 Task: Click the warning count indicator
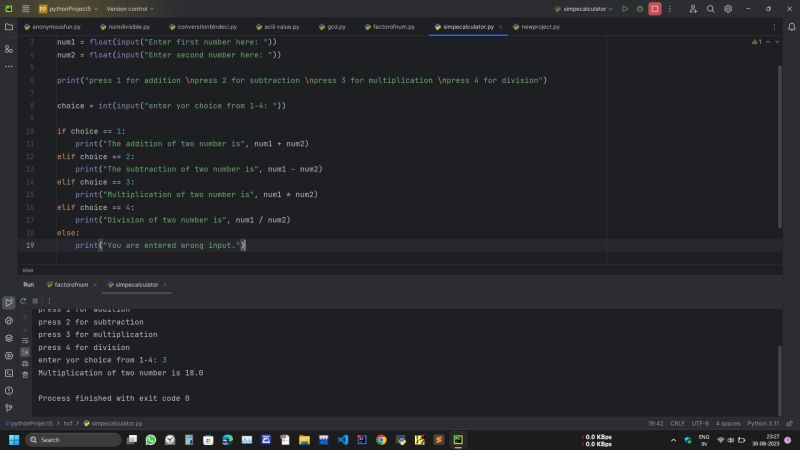(757, 42)
